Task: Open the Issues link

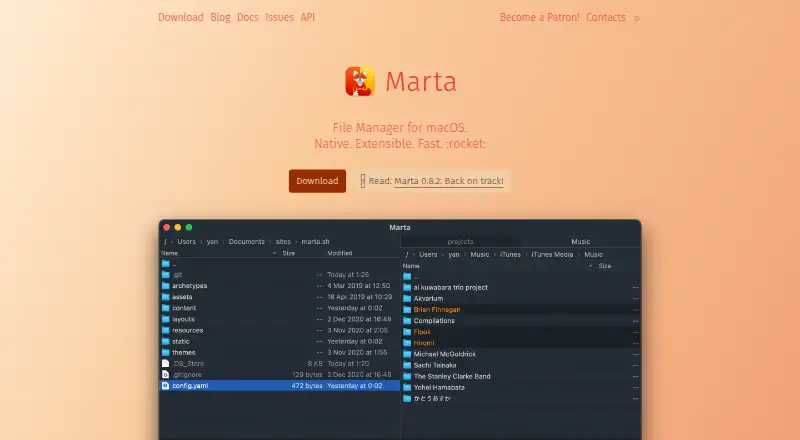Action: pos(280,17)
